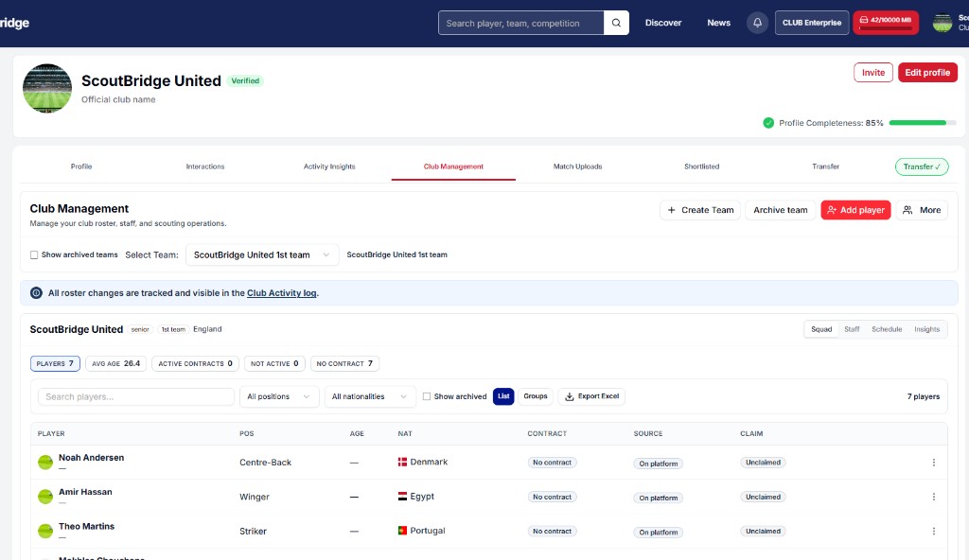Toggle Show archived teams checkbox
Viewport: 969px width, 560px height.
(34, 254)
